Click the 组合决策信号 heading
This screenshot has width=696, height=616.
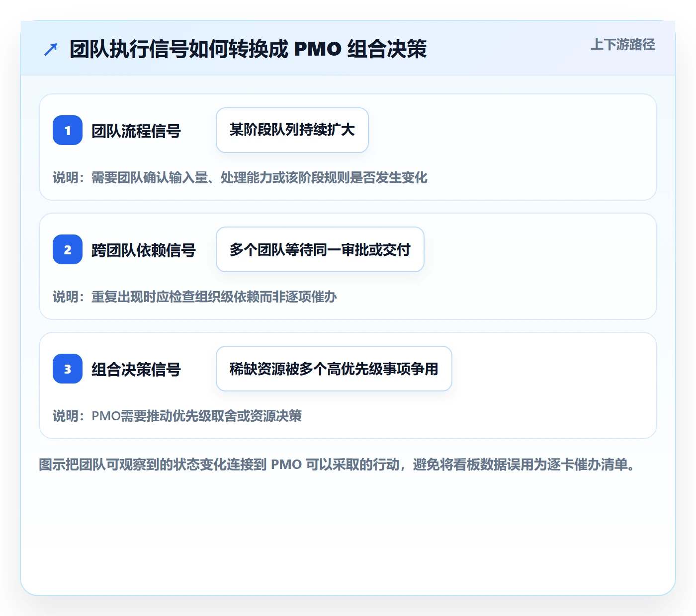pyautogui.click(x=136, y=369)
